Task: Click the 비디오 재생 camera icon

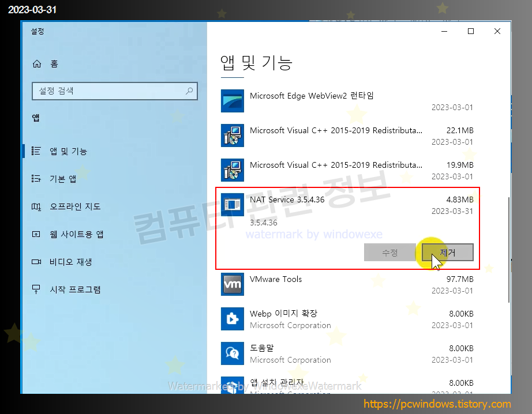Action: [36, 262]
